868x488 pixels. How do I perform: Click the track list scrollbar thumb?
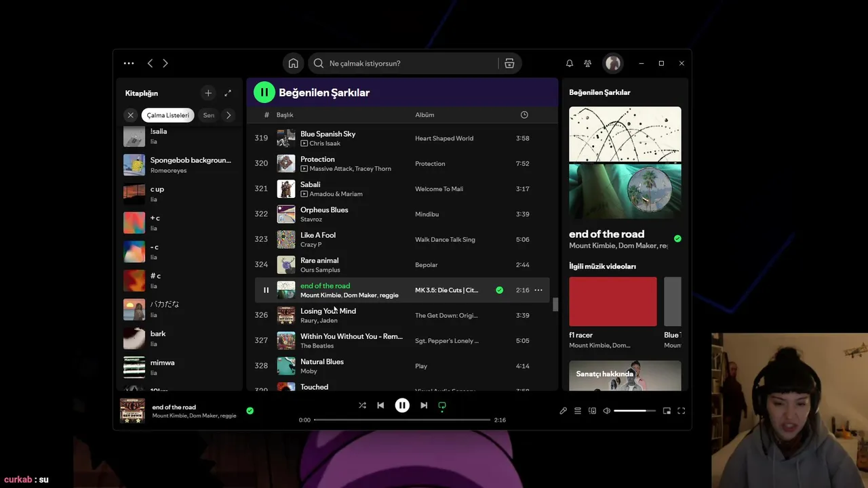click(555, 304)
